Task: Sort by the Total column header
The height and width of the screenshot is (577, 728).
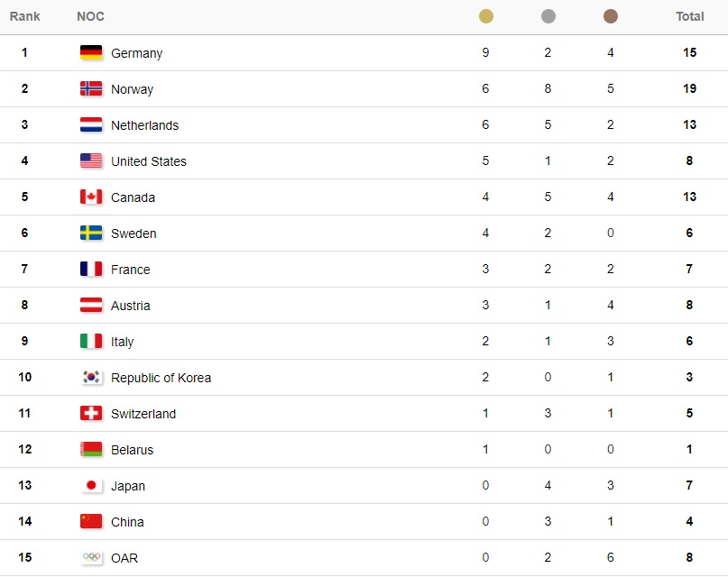Action: pos(689,16)
